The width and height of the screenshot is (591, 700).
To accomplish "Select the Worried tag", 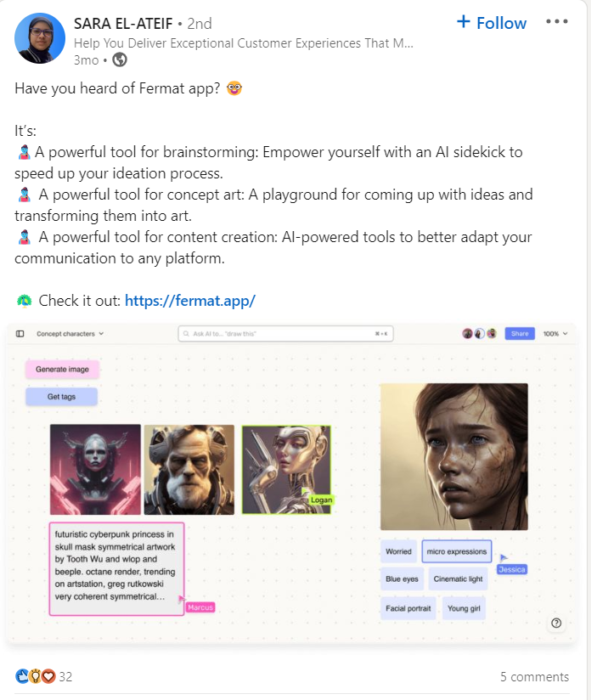I will [x=398, y=551].
